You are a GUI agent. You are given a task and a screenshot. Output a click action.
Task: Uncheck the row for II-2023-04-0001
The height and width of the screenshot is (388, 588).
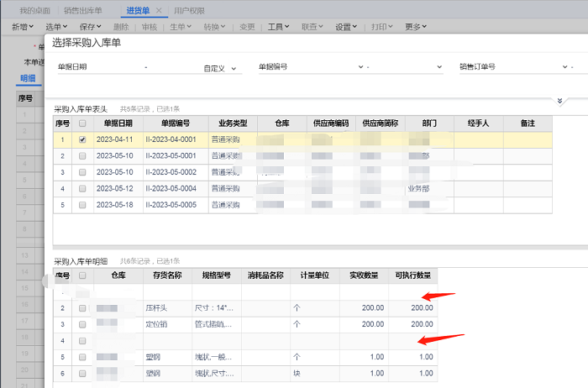[x=82, y=140]
